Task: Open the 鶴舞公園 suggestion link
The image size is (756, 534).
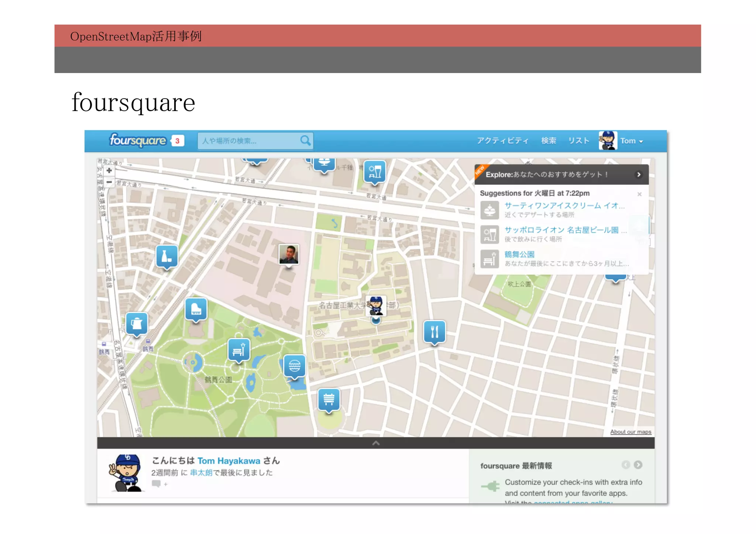Action: click(519, 254)
